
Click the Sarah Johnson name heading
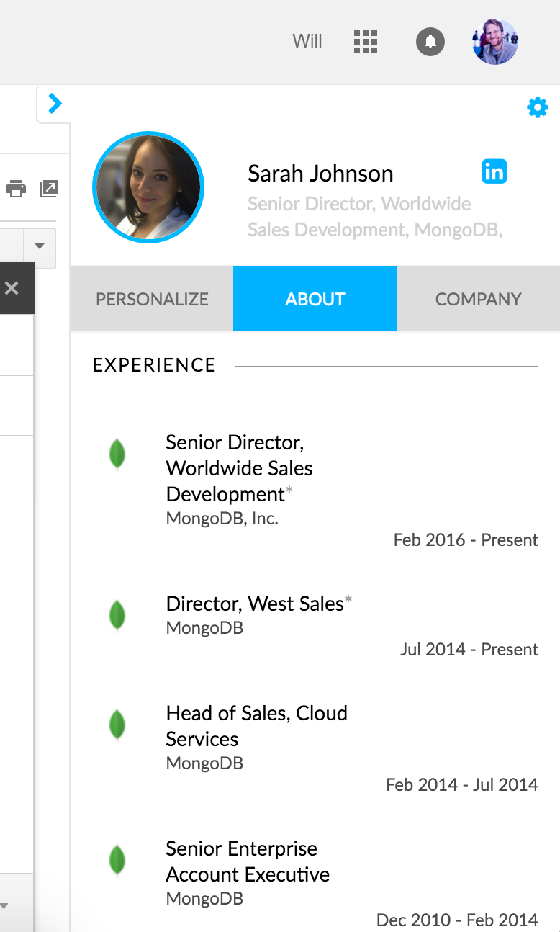320,174
